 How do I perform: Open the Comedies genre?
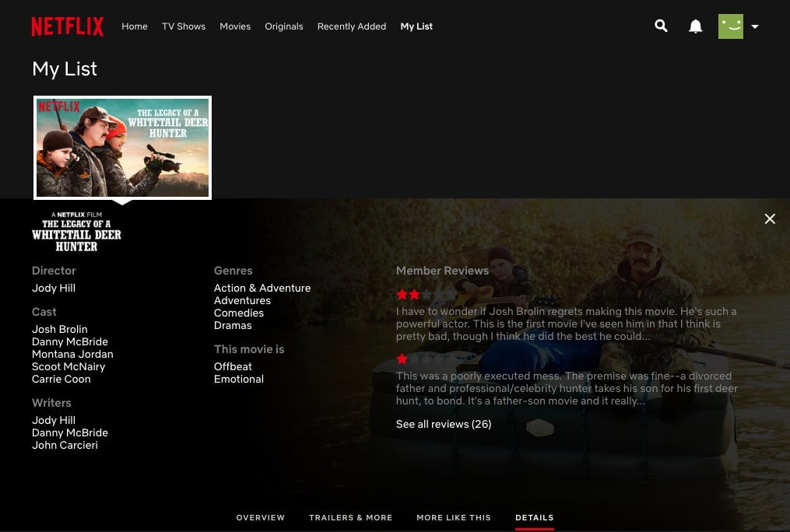238,313
